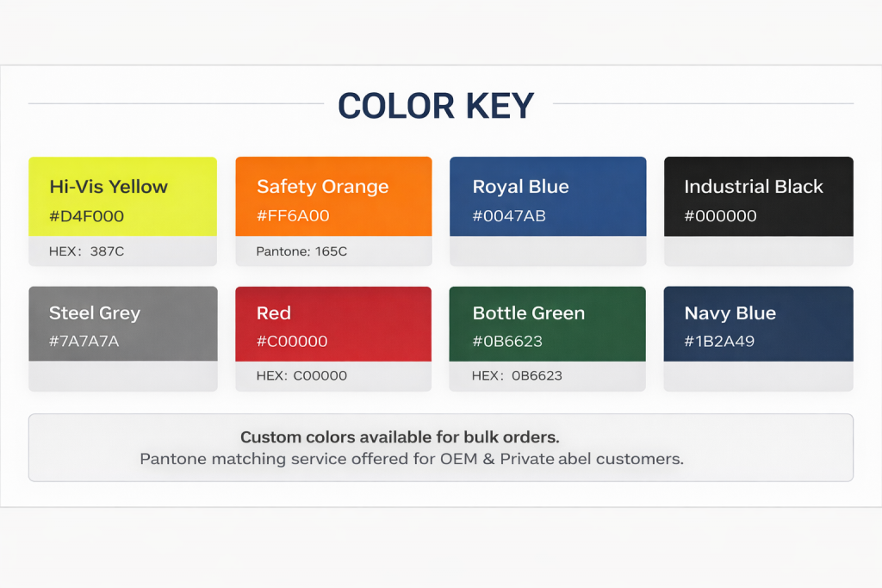Viewport: 882px width, 588px height.
Task: Select the Red color swatch
Action: (333, 324)
